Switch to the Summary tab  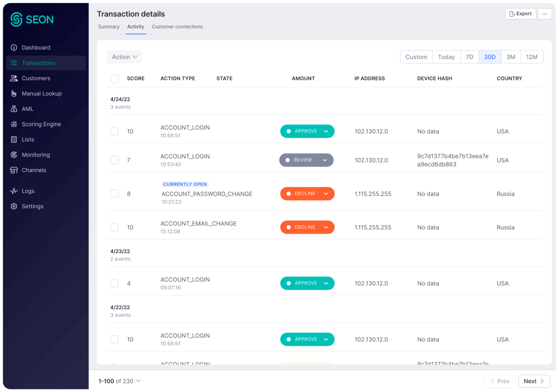point(109,27)
